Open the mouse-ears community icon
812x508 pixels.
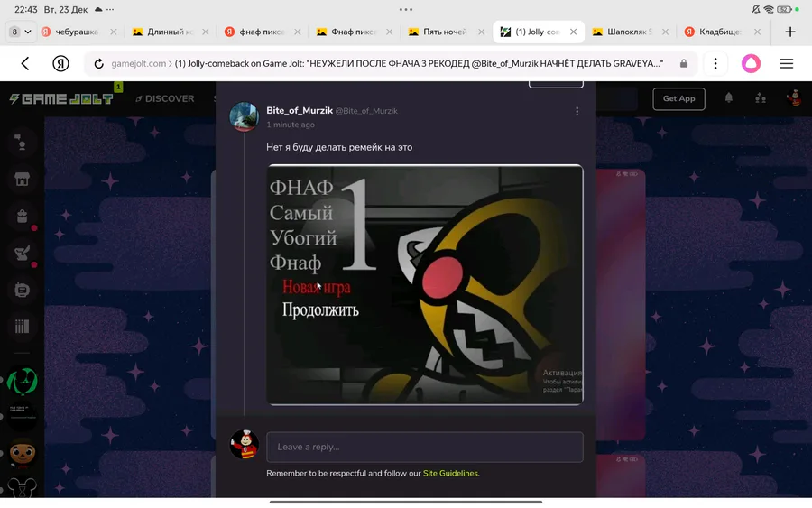(x=22, y=487)
